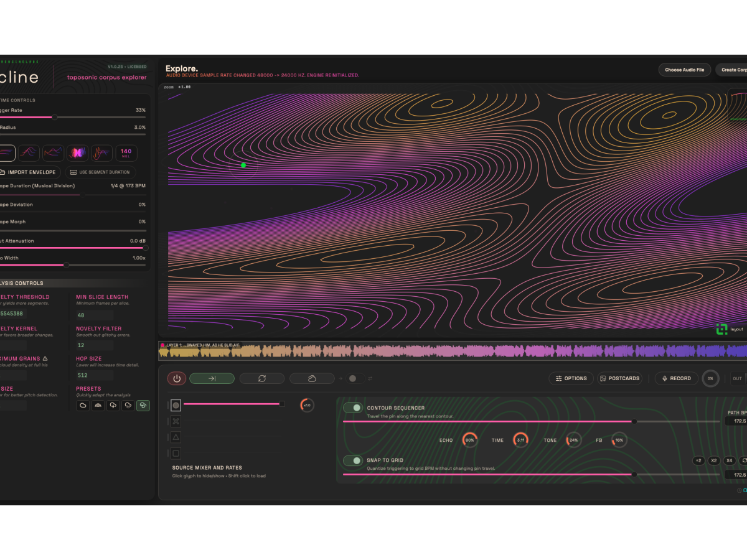Click the 140 NEL envelope option
The width and height of the screenshot is (747, 560).
tap(126, 153)
